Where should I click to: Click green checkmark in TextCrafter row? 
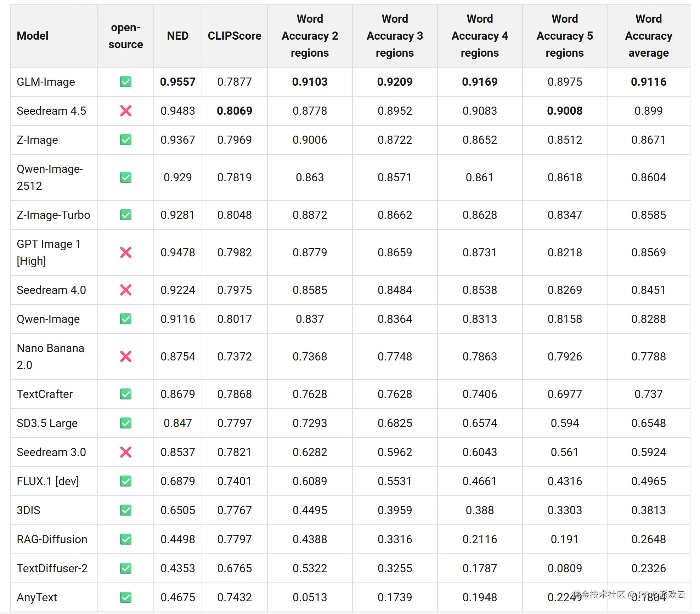point(126,394)
